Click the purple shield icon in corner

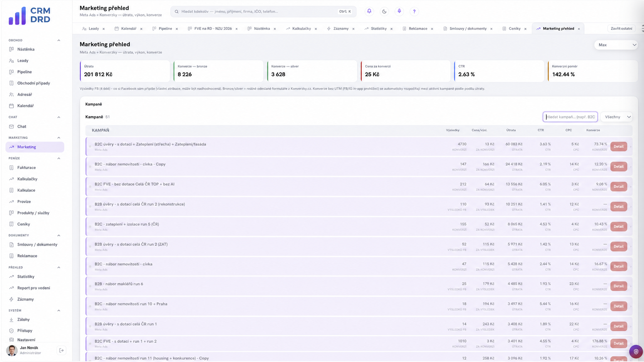[x=636, y=352]
